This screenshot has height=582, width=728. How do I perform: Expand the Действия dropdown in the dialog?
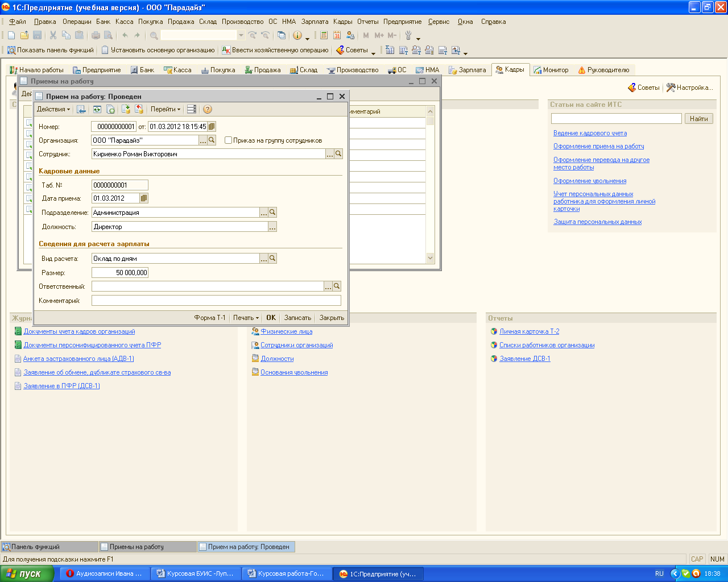53,109
